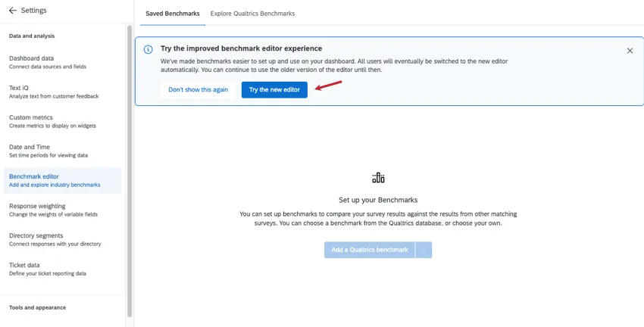Open the Saved Benchmarks tab
644x327 pixels.
173,14
